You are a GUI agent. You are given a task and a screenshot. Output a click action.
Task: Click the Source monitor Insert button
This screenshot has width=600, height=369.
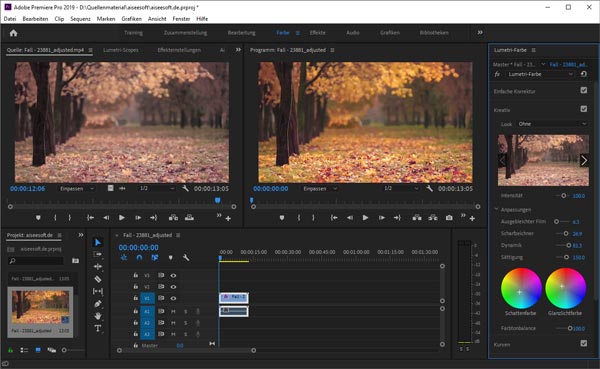tap(173, 217)
